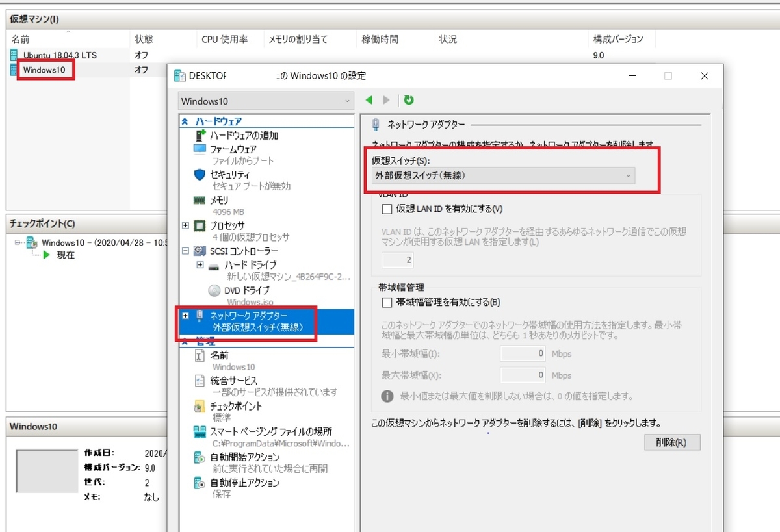
Task: Click the 稼働時間 column header
Action: tap(395, 40)
